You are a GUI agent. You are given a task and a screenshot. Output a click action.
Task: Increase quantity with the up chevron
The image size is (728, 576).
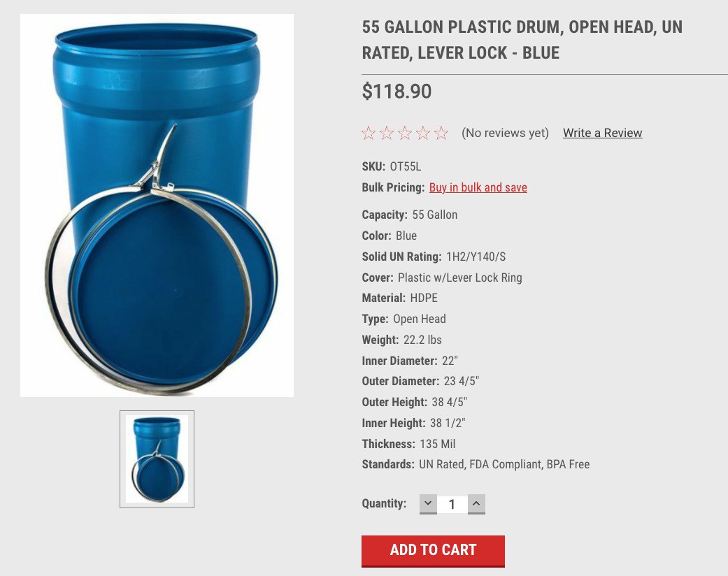coord(476,504)
